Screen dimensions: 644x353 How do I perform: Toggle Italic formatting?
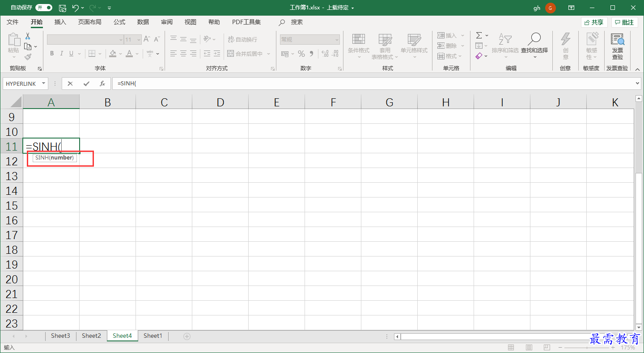point(62,54)
